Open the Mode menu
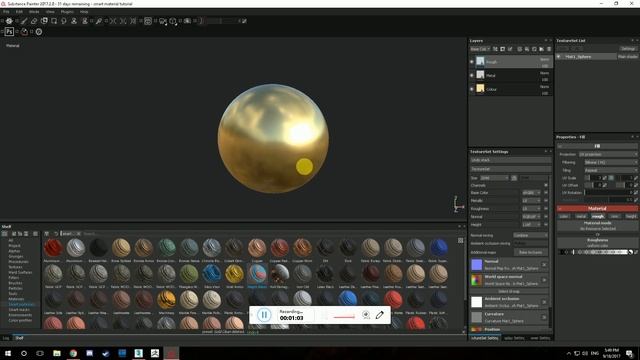The width and height of the screenshot is (640, 360). tap(34, 12)
